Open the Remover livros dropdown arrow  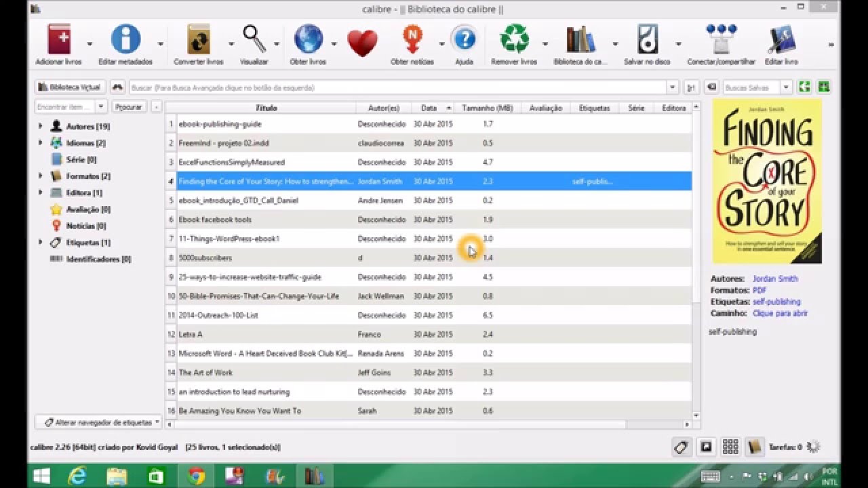click(545, 44)
